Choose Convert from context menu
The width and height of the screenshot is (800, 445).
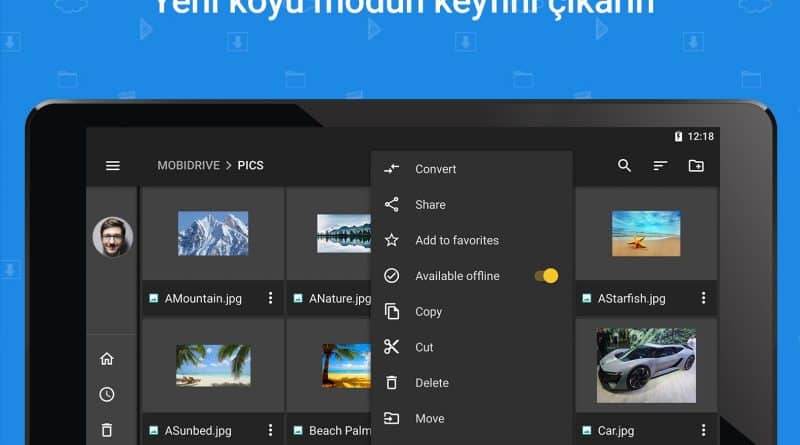[x=471, y=168]
